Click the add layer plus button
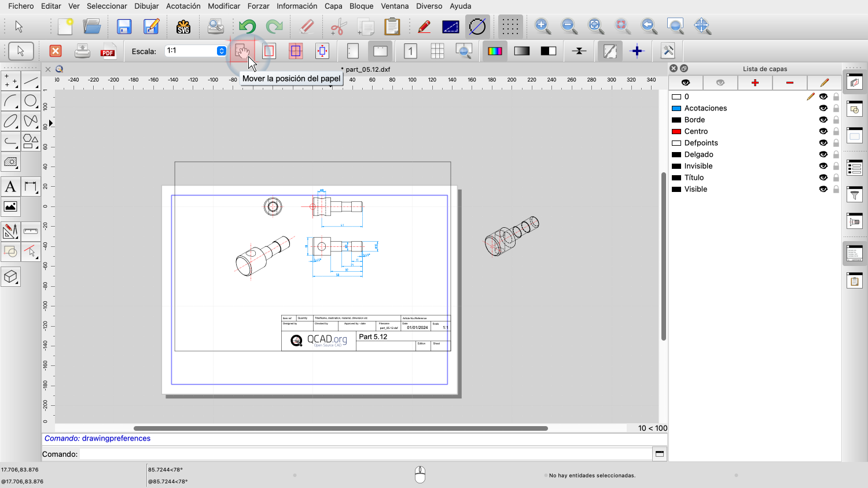 (755, 83)
